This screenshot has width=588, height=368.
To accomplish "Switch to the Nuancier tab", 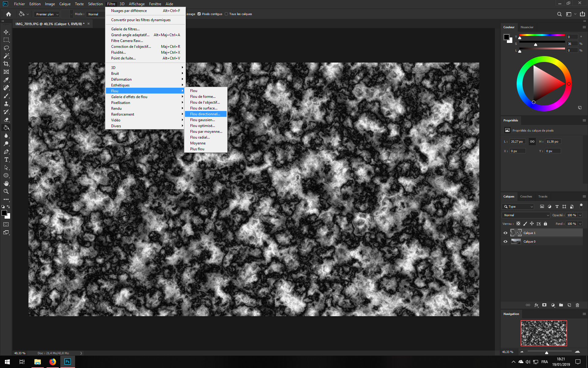I will 527,27.
